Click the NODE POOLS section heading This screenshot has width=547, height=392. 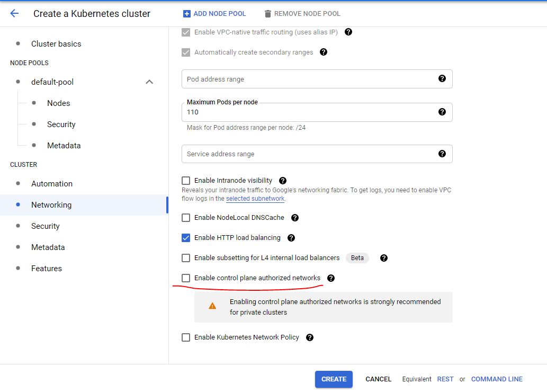tap(29, 63)
